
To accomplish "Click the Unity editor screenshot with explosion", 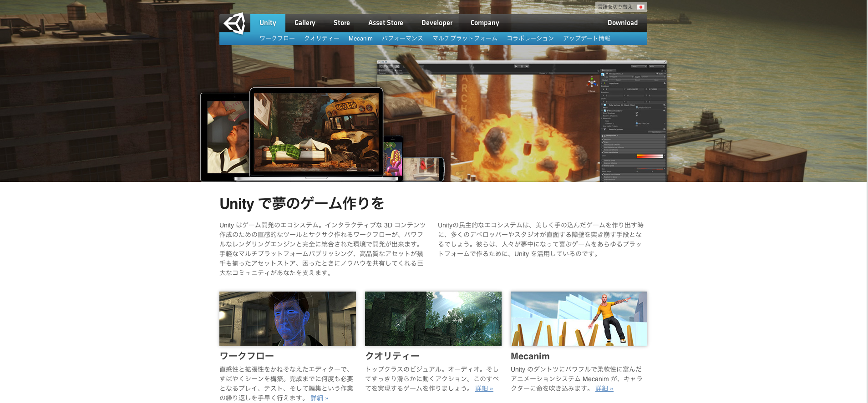I will click(x=521, y=121).
